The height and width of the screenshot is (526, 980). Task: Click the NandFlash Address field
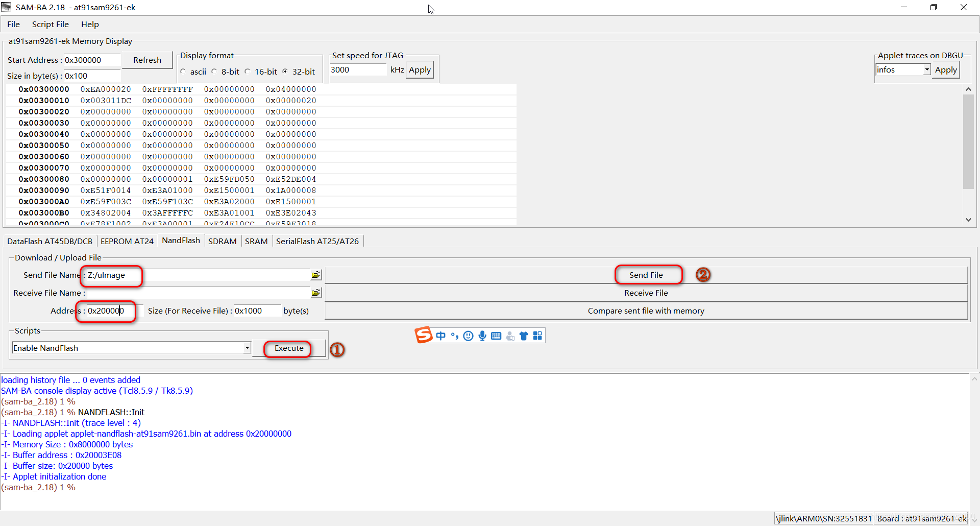115,310
